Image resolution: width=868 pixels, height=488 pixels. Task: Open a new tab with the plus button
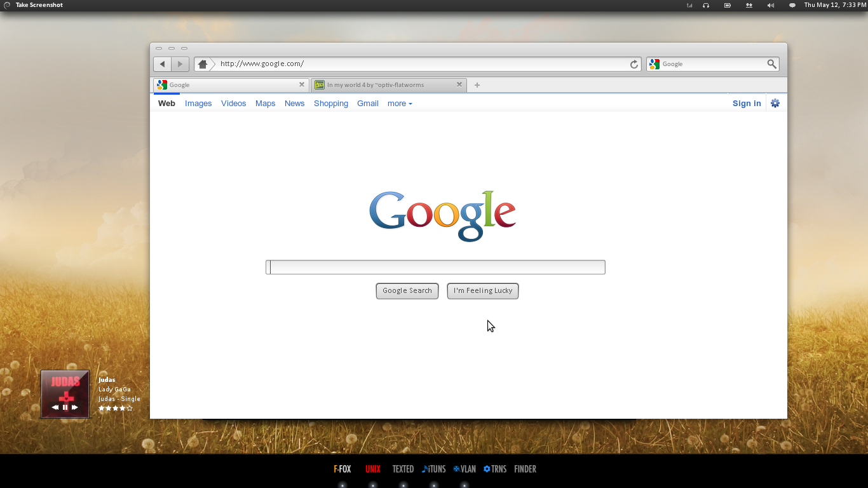[477, 85]
